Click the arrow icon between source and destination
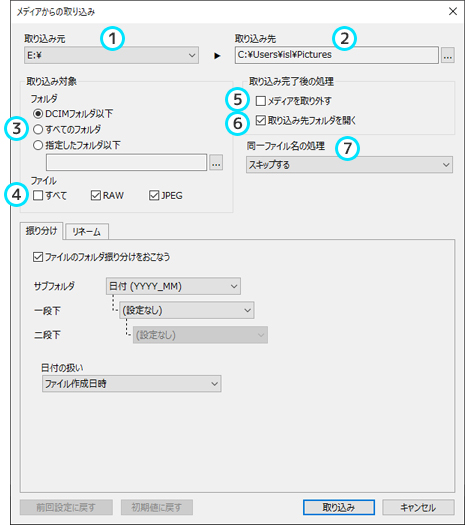 pyautogui.click(x=217, y=56)
